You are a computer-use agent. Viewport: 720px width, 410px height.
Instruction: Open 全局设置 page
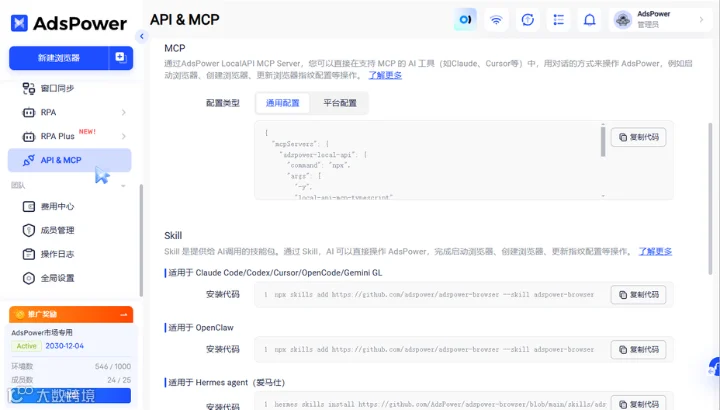pos(57,278)
